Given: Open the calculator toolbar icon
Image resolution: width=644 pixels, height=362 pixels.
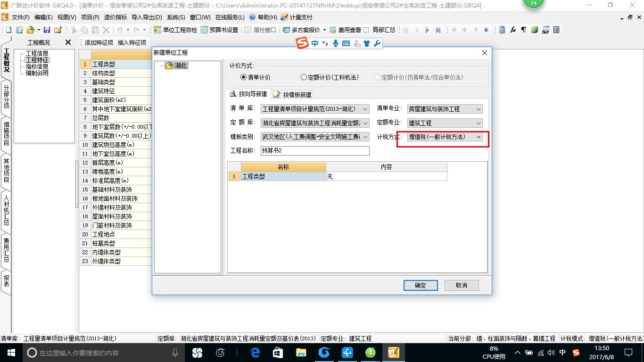Looking at the screenshot, I should [x=502, y=30].
